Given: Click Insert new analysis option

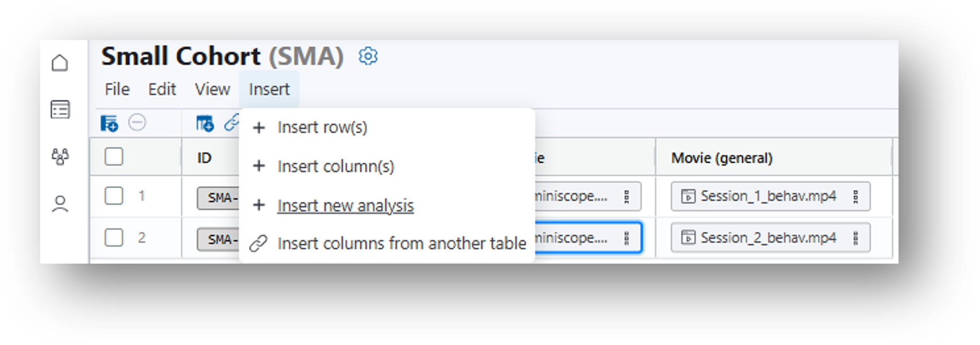Looking at the screenshot, I should point(345,205).
